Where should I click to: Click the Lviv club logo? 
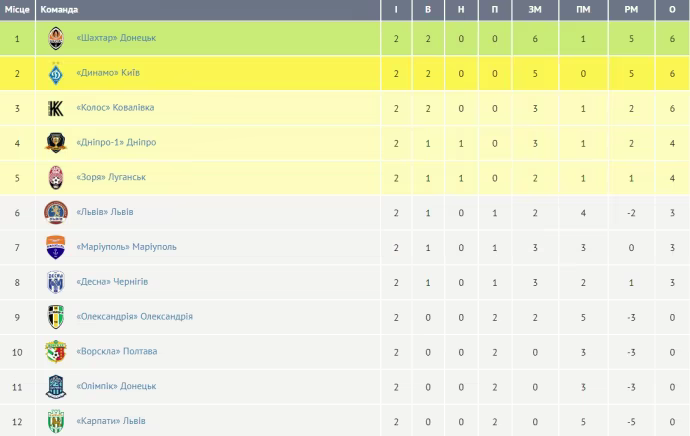click(x=56, y=212)
